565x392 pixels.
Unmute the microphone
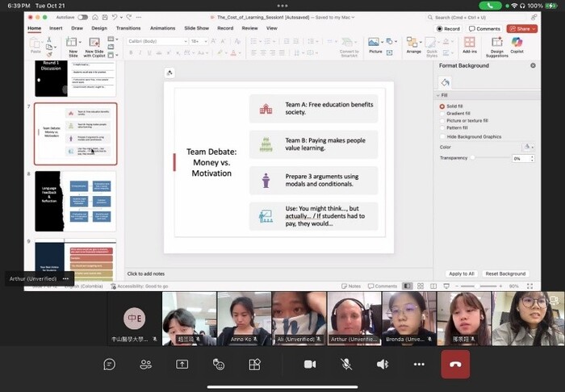coord(346,365)
